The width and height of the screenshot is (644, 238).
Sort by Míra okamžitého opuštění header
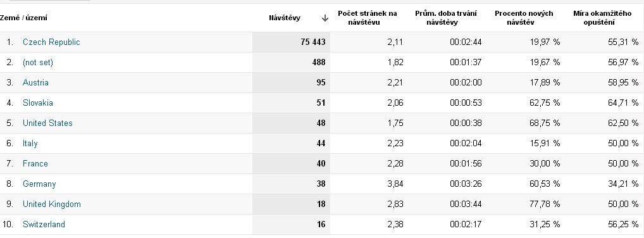(602, 18)
